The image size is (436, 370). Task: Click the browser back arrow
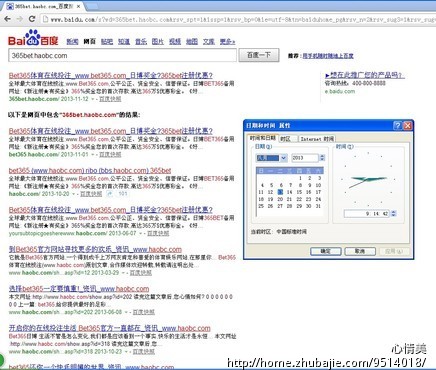[x=8, y=19]
